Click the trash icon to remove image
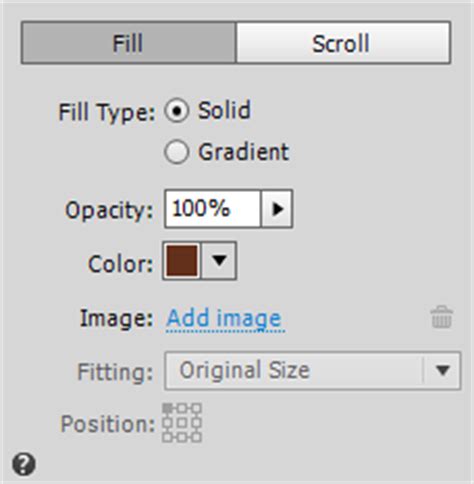This screenshot has width=474, height=484. pos(442,317)
